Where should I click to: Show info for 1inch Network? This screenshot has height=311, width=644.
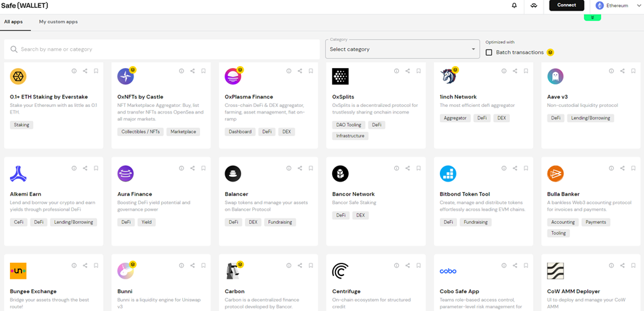[x=504, y=71]
